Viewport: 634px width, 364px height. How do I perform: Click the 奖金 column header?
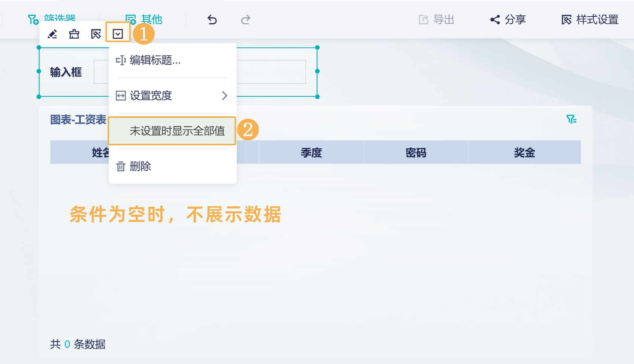pos(524,152)
